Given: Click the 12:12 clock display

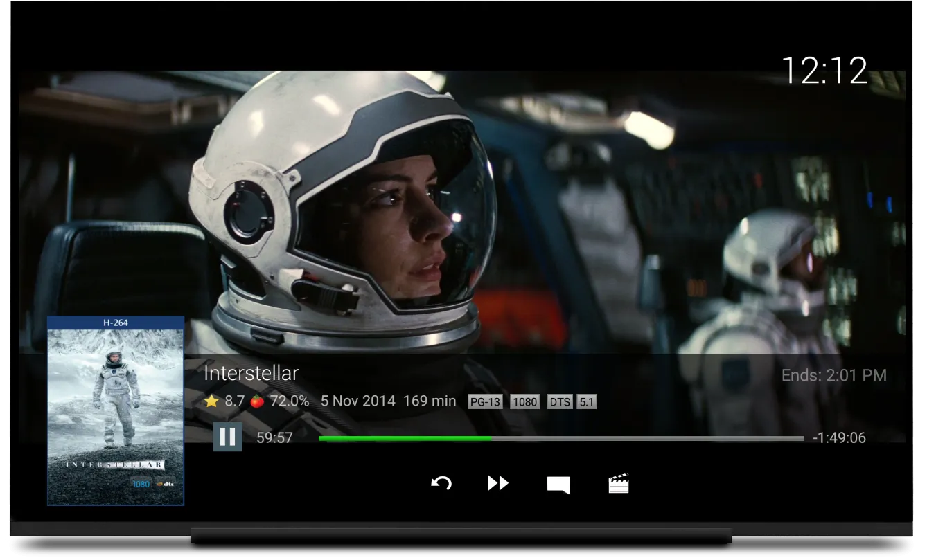Looking at the screenshot, I should click(x=824, y=70).
